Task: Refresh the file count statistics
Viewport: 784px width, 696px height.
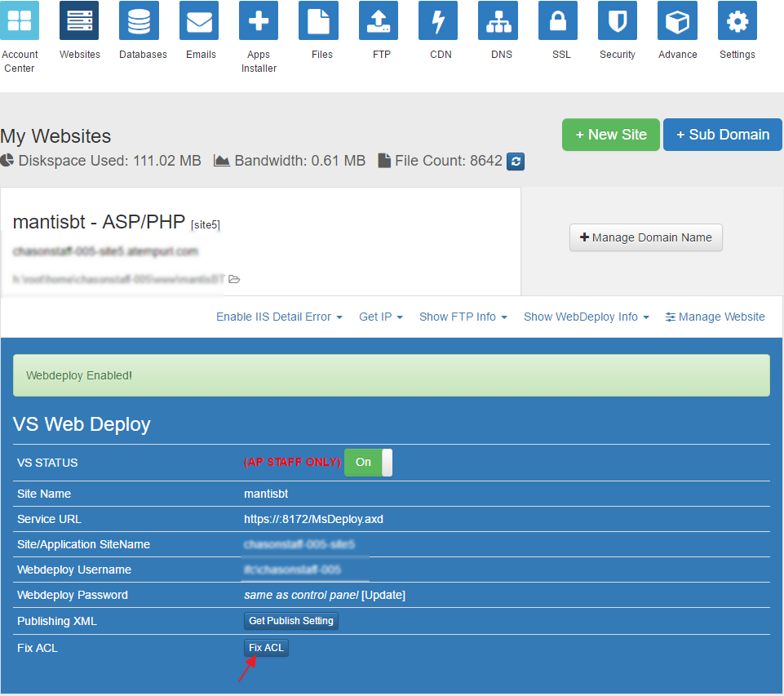Action: click(516, 162)
